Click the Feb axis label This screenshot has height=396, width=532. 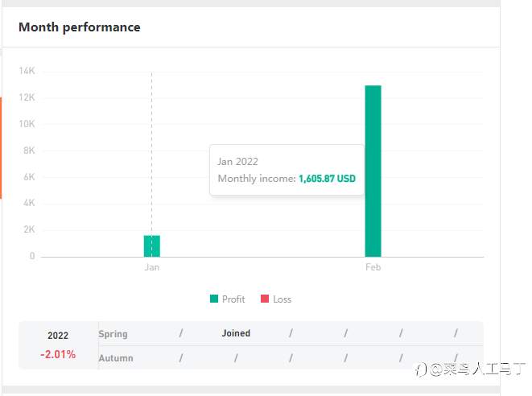click(x=373, y=267)
